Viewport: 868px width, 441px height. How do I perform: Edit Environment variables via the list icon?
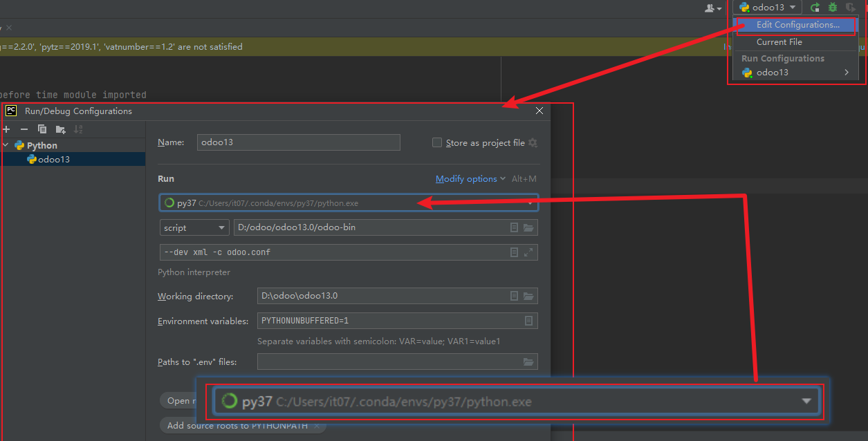tap(528, 321)
